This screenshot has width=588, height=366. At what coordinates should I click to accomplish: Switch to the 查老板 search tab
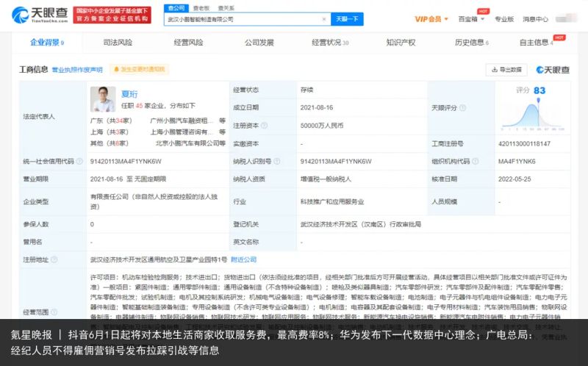(201, 8)
